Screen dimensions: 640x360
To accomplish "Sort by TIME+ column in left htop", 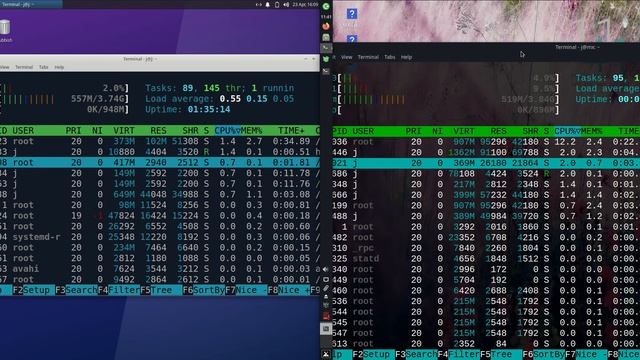I will coord(291,131).
